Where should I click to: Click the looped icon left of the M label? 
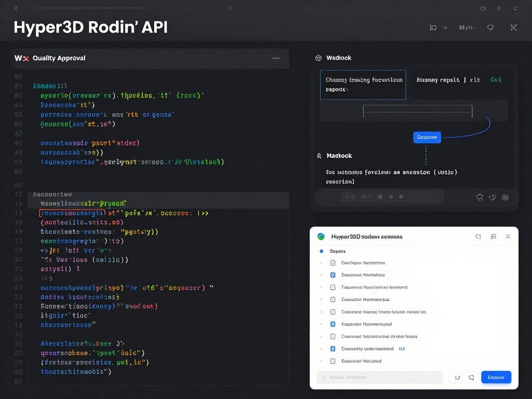pyautogui.click(x=433, y=28)
